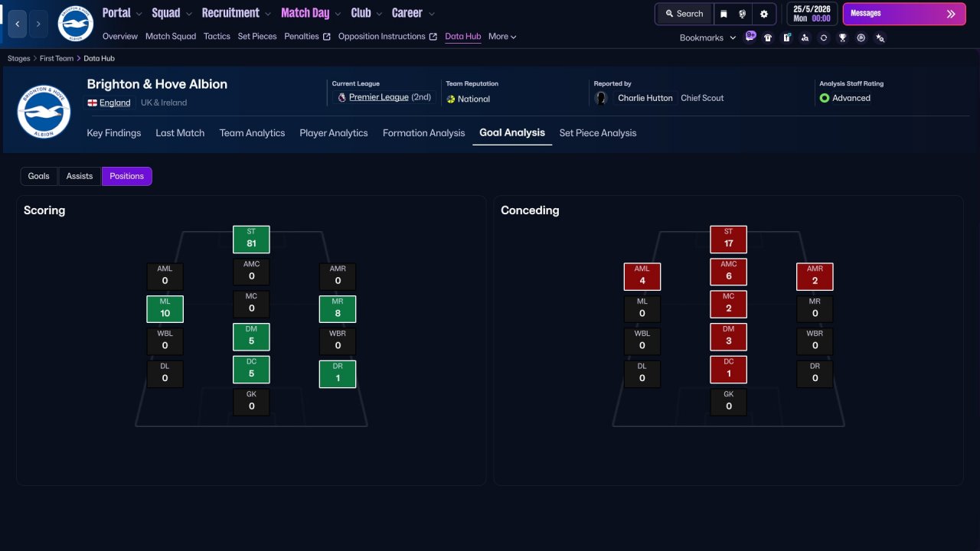
Task: Switch to the Set Piece Analysis tab
Action: coord(598,133)
